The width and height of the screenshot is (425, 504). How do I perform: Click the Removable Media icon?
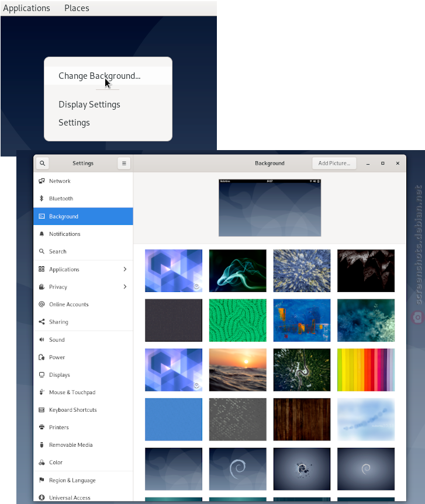[x=42, y=445]
